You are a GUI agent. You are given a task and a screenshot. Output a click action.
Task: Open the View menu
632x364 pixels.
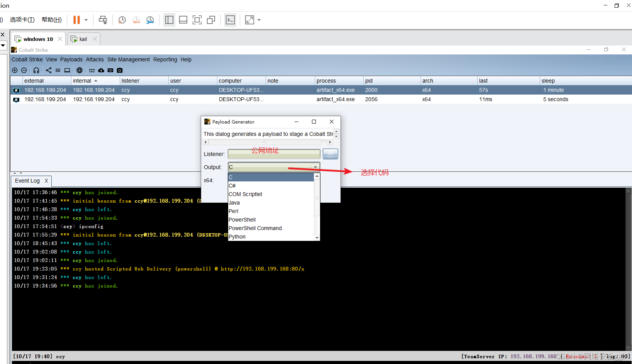tap(51, 59)
